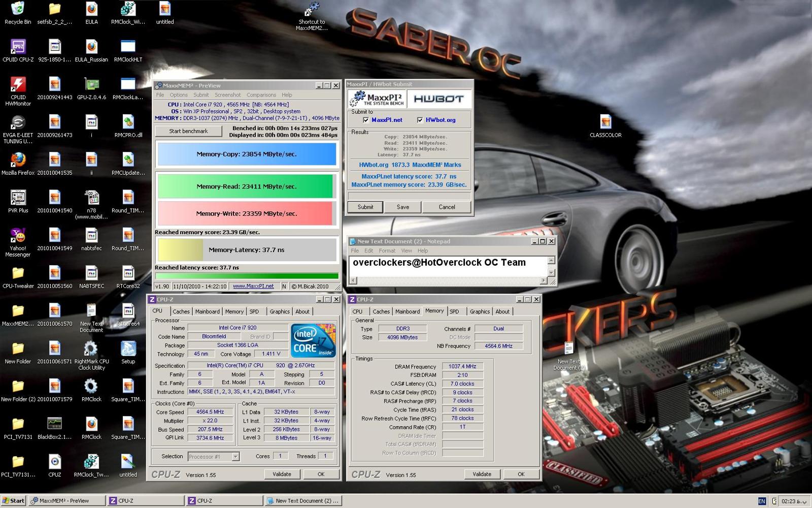Click the EN language indicator in tray
This screenshot has height=508, width=812.
(x=762, y=501)
